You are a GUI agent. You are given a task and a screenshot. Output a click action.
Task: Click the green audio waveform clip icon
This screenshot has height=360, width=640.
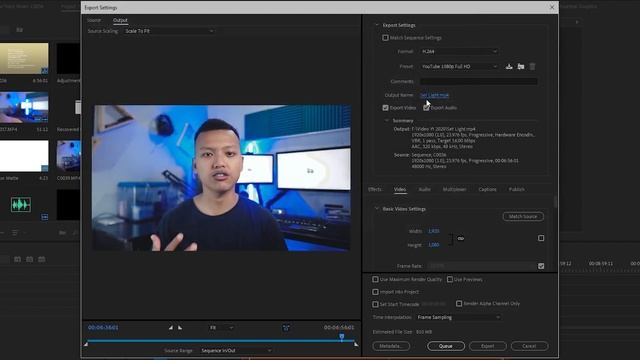[20, 204]
